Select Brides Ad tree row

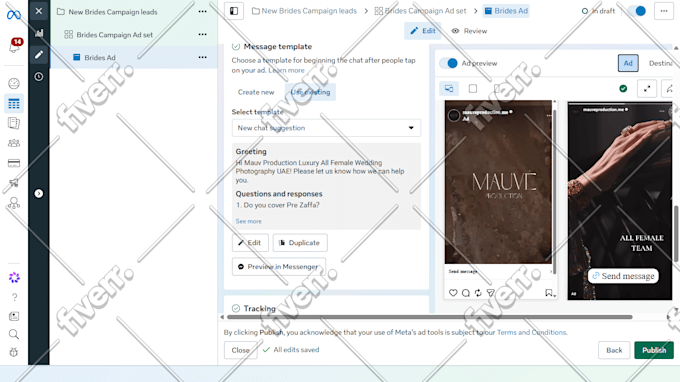pos(134,57)
